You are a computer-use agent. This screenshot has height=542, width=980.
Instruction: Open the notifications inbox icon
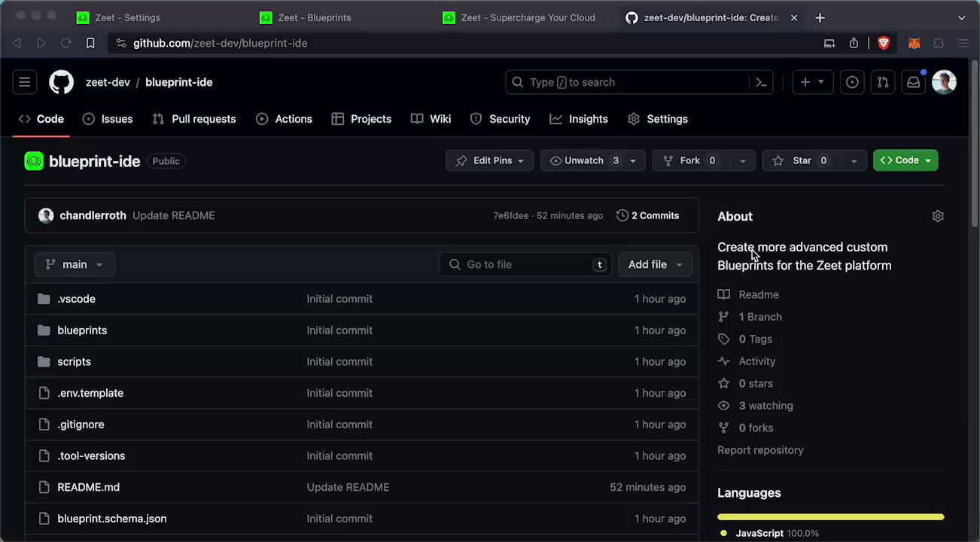pos(913,82)
